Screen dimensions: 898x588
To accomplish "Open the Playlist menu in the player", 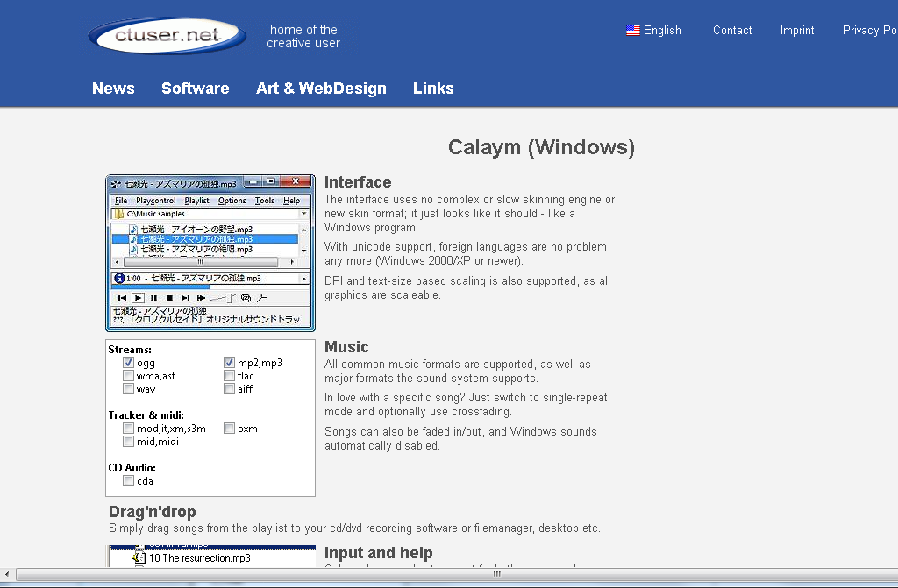I will 196,201.
